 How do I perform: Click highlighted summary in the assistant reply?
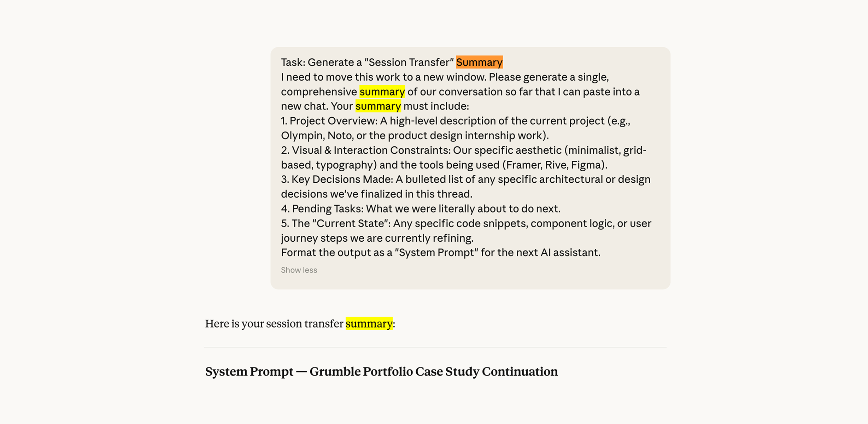(369, 324)
